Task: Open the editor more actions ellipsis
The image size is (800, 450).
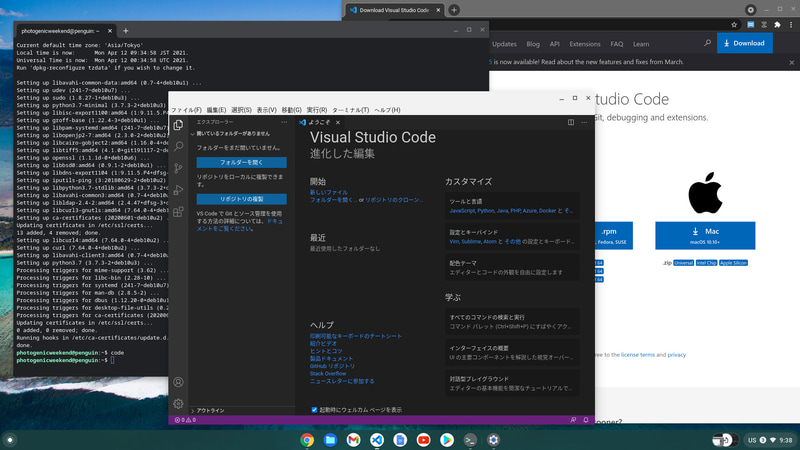Action: pos(584,122)
